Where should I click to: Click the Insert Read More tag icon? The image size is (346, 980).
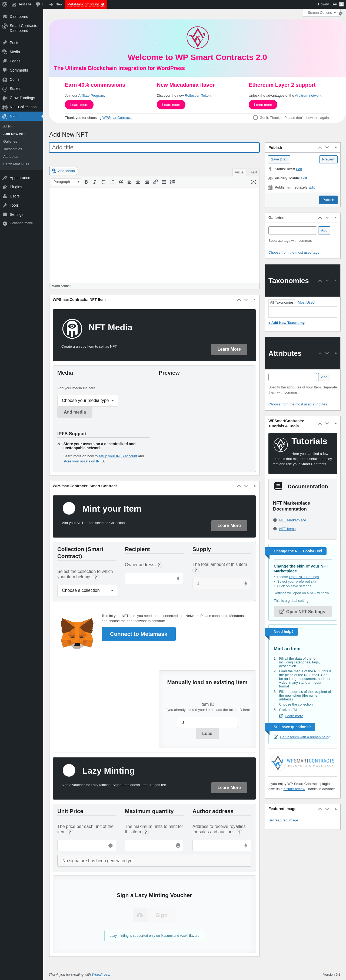click(x=164, y=182)
